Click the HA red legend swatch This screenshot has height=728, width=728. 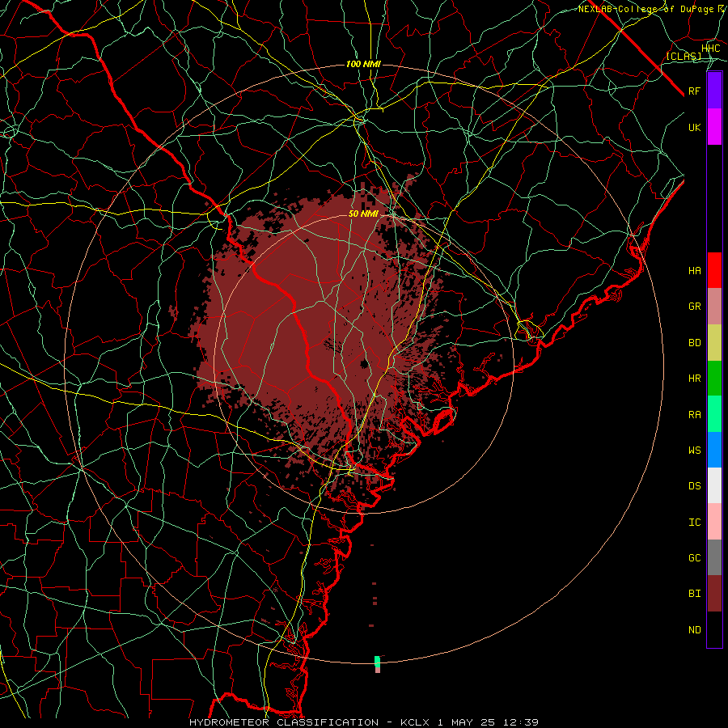point(714,270)
